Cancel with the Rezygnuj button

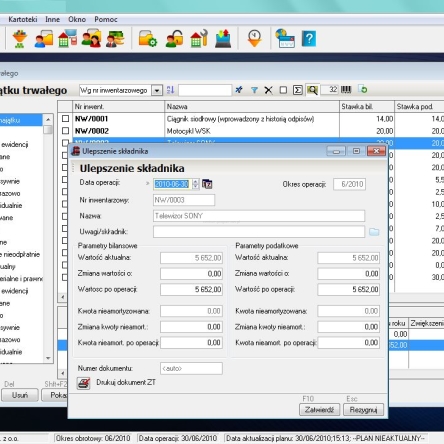(363, 410)
